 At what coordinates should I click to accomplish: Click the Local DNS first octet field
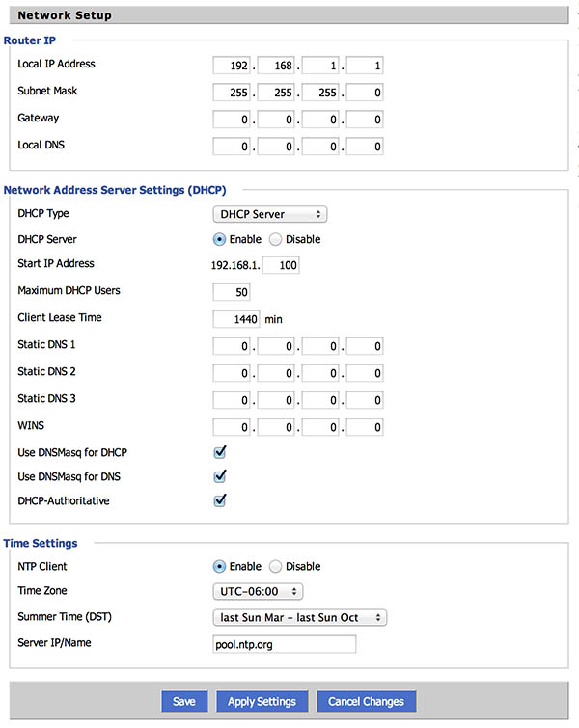[232, 147]
